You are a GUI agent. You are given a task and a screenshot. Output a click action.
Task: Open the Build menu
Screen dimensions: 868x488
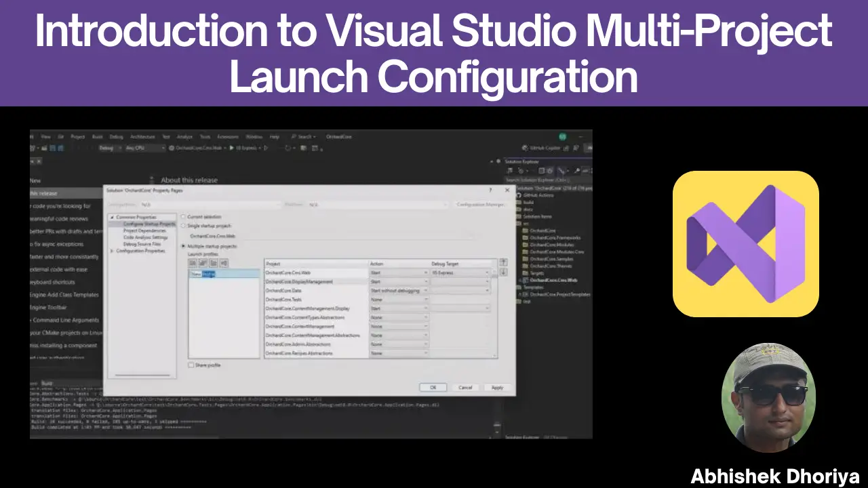[97, 137]
